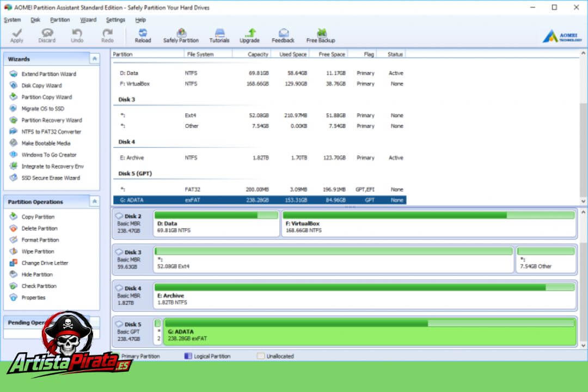The width and height of the screenshot is (588, 392).
Task: Sort by Flag column header
Action: (362, 54)
